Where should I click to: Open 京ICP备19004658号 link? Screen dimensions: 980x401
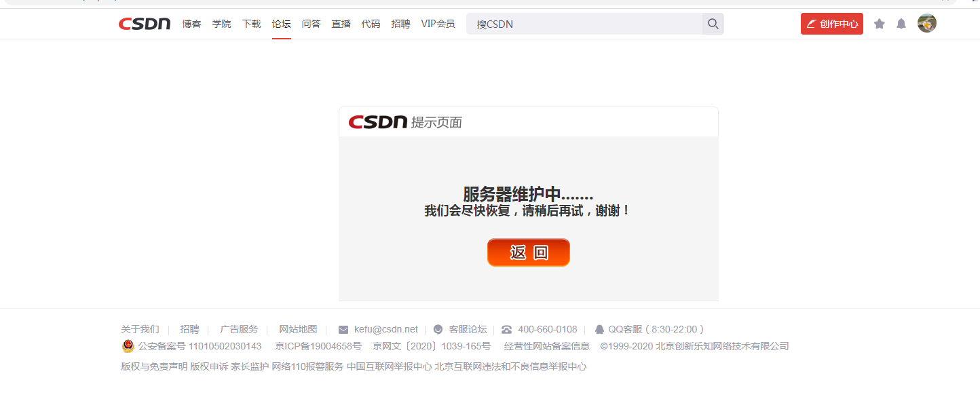tap(318, 346)
